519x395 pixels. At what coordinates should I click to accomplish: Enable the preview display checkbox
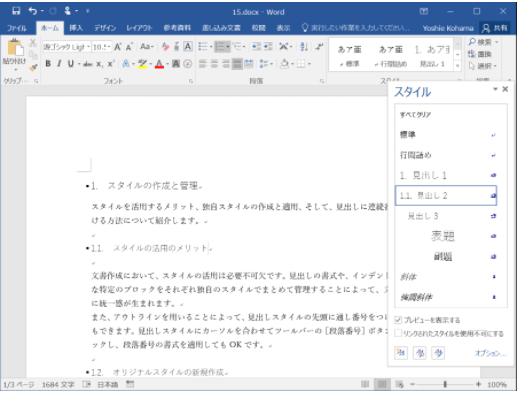(x=398, y=320)
